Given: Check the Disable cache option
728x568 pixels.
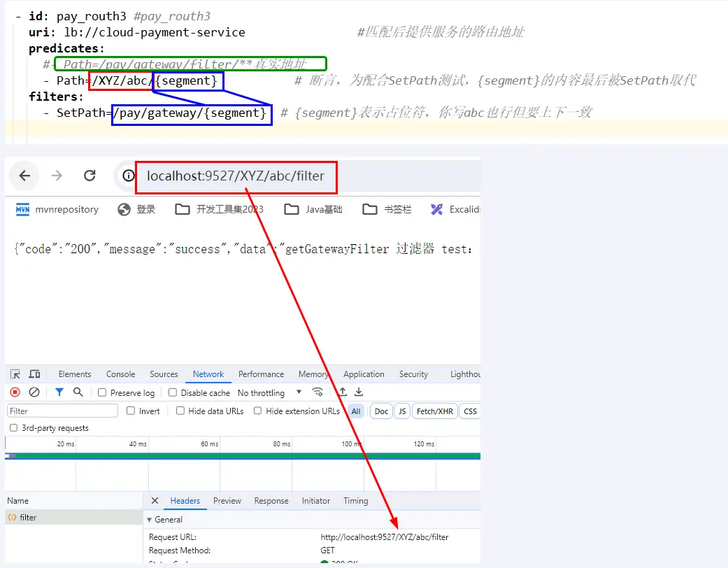Looking at the screenshot, I should click(x=173, y=393).
